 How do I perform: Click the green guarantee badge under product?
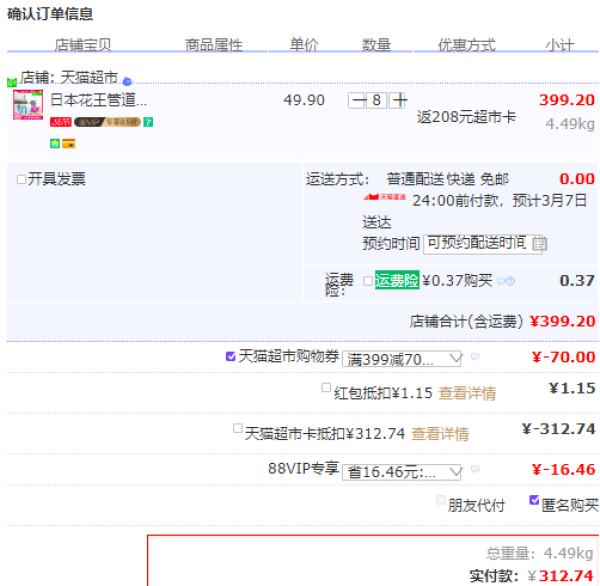tap(55, 144)
